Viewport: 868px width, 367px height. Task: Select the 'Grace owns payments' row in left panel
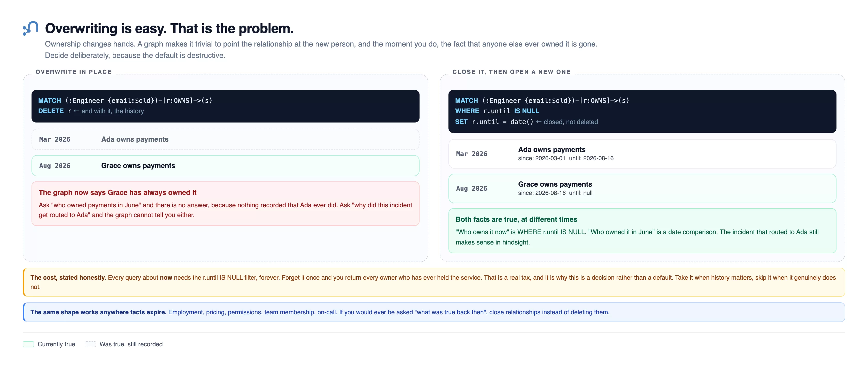point(226,165)
